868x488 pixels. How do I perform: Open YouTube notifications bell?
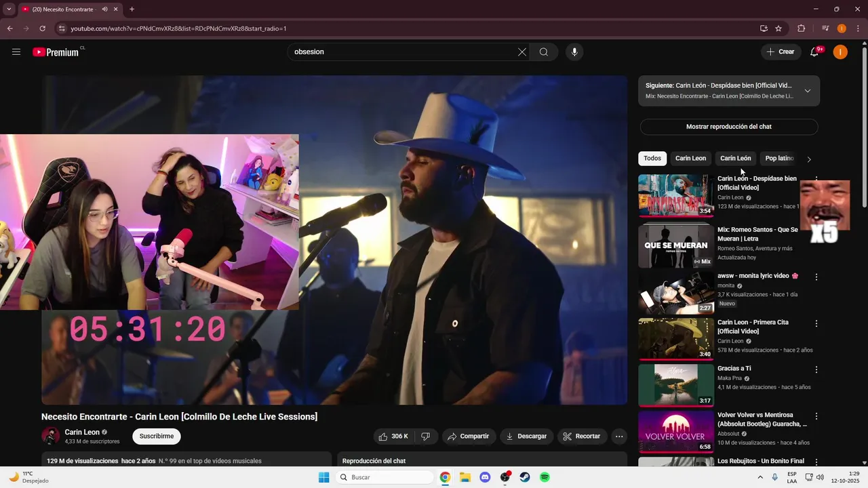point(815,52)
